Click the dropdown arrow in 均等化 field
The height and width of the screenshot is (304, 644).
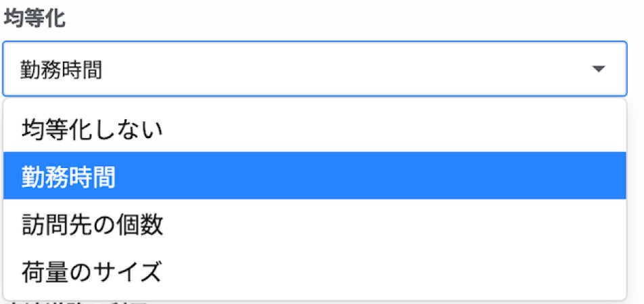click(x=598, y=69)
